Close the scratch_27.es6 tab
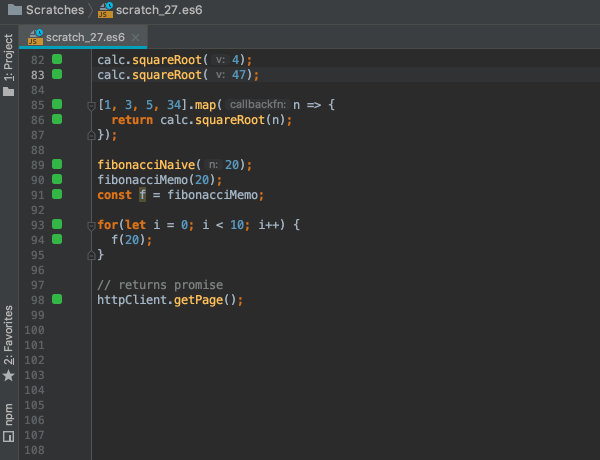Screen dimensions: 600x460 click(x=135, y=38)
